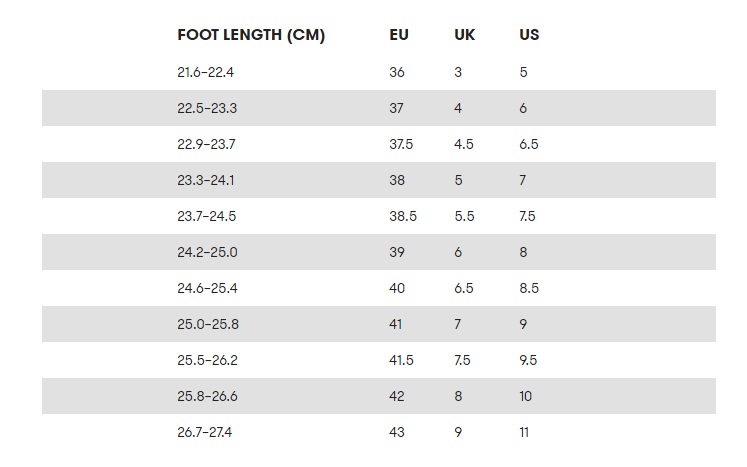Click the UK size 4.5 value
This screenshot has width=747, height=467.
(x=464, y=144)
